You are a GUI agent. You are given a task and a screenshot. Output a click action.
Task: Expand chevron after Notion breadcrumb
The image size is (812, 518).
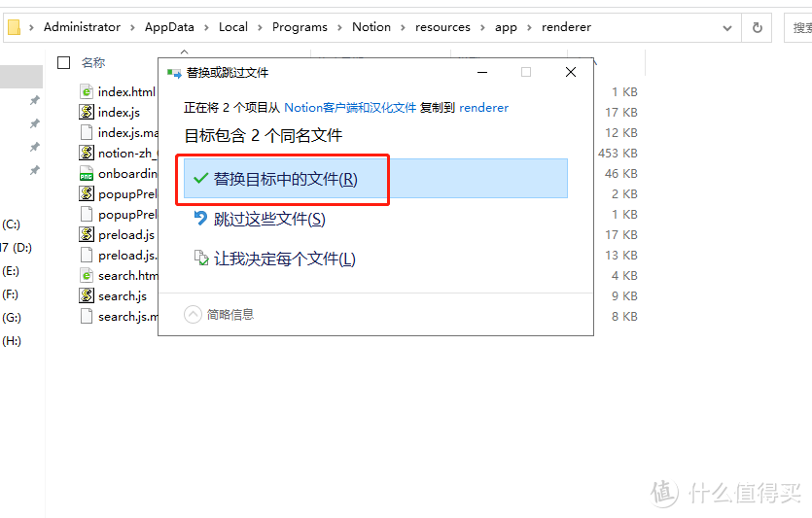(x=403, y=27)
